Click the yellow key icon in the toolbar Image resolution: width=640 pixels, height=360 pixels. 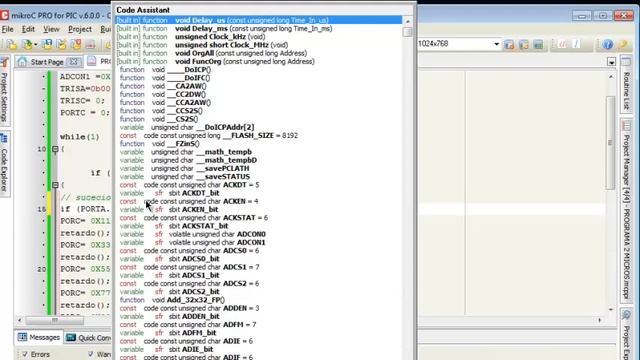pos(623,44)
